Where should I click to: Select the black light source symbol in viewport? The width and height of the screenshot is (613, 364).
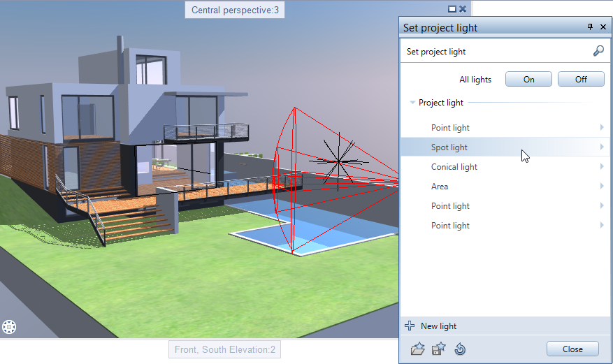338,161
